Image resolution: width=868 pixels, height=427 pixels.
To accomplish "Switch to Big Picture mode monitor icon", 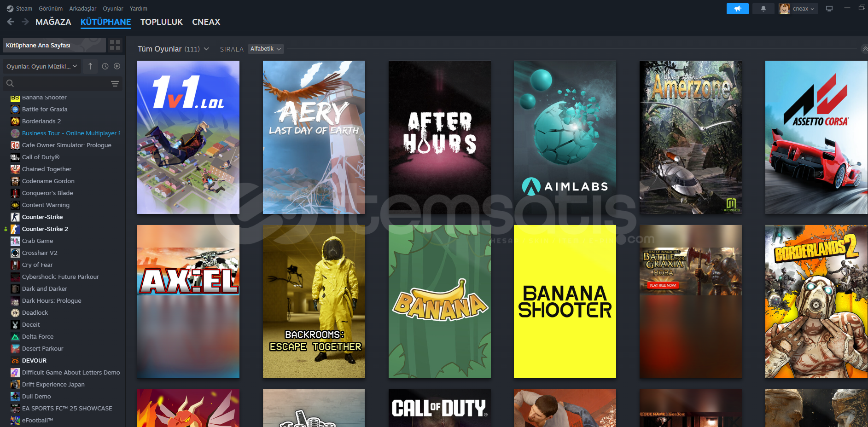I will coord(829,9).
